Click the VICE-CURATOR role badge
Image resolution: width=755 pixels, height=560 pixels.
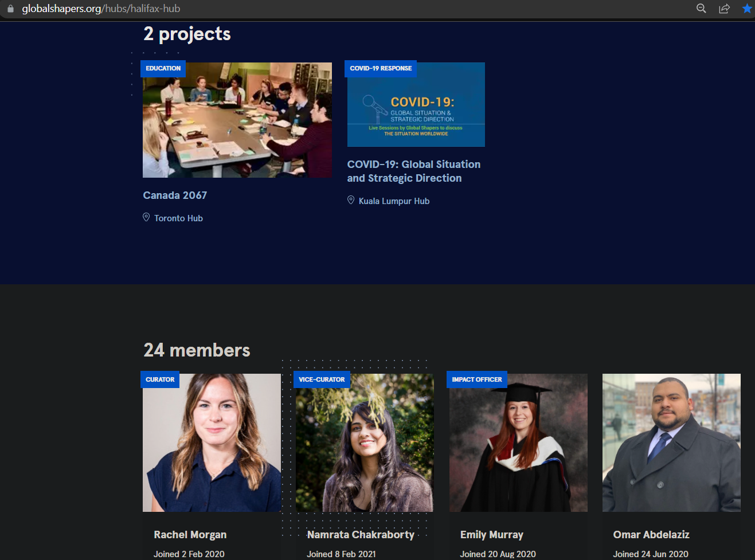point(322,379)
